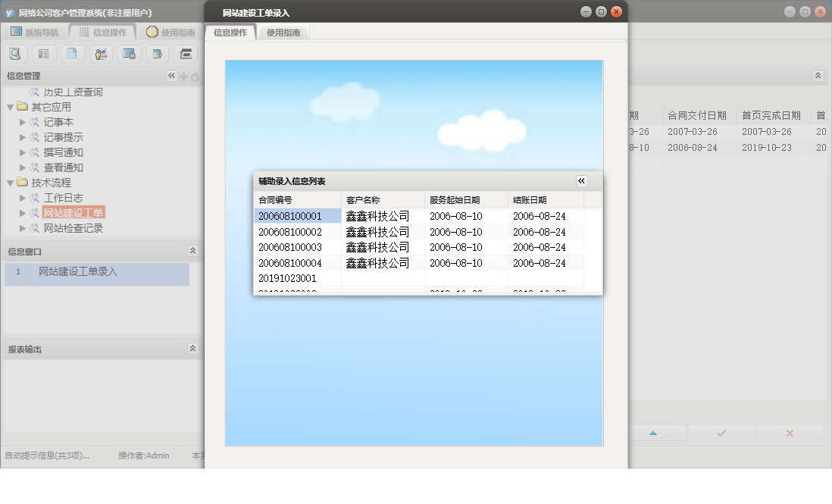This screenshot has width=832, height=504.
Task: Collapse the 报表输出 panel
Action: coord(192,349)
